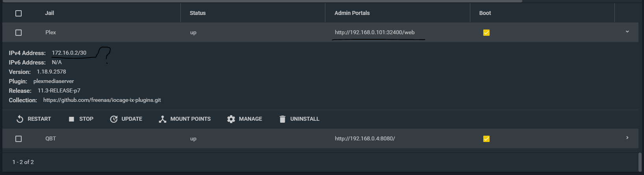Viewport: 644px width, 175px height.
Task: Select the QBT jail checkbox
Action: [19, 139]
